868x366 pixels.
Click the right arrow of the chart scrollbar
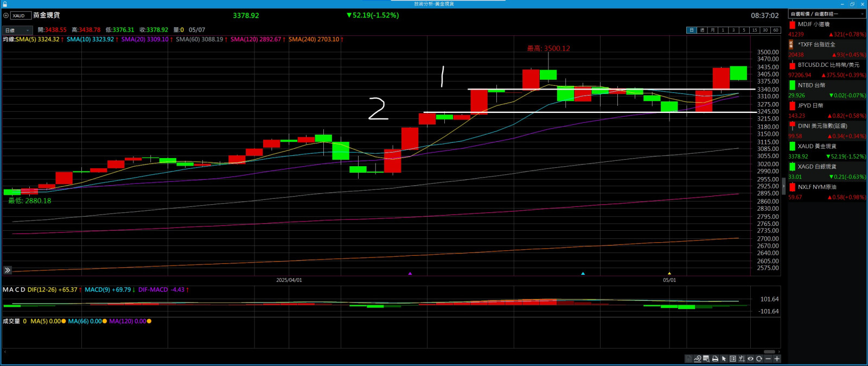tap(778, 352)
